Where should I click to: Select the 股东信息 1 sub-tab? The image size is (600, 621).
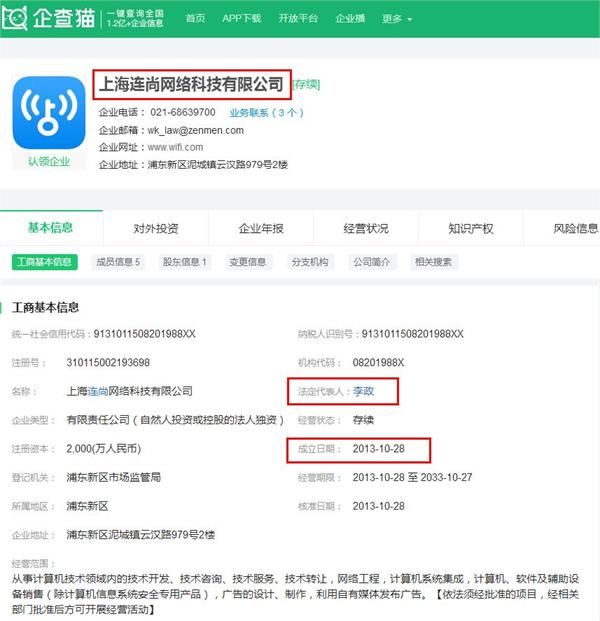pos(185,262)
